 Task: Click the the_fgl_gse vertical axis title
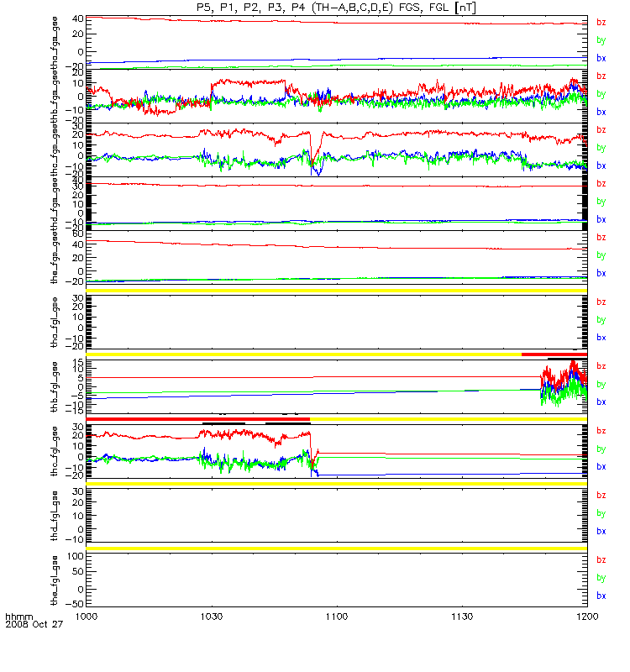pyautogui.click(x=54, y=580)
